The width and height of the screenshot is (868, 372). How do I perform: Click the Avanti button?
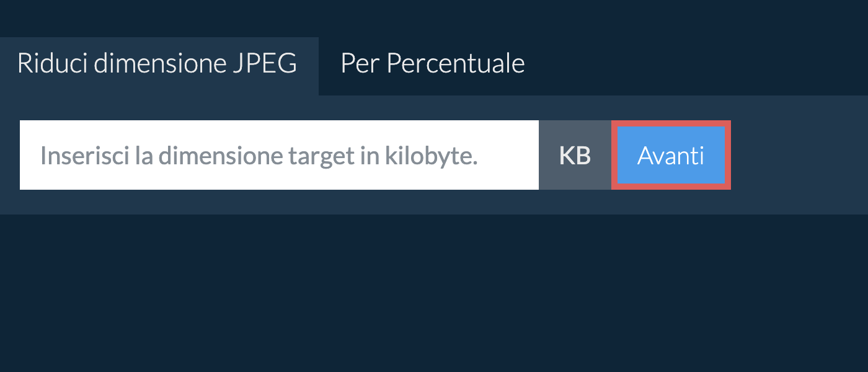(x=671, y=155)
